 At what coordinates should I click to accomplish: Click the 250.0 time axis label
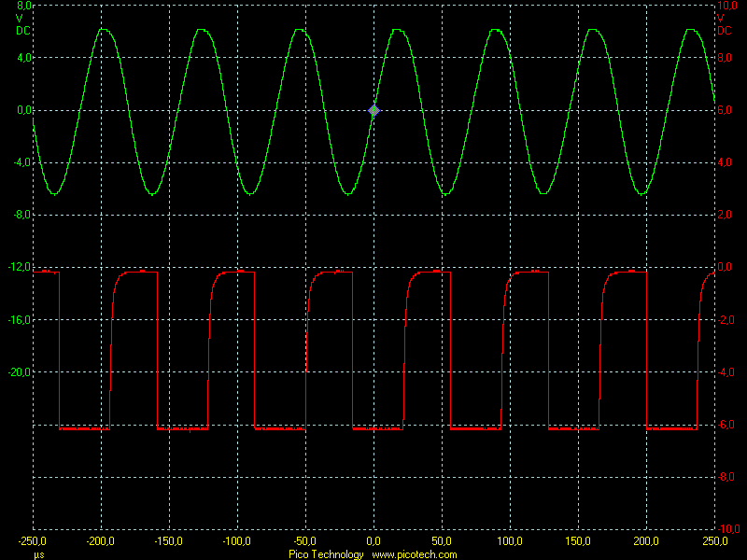(x=714, y=541)
